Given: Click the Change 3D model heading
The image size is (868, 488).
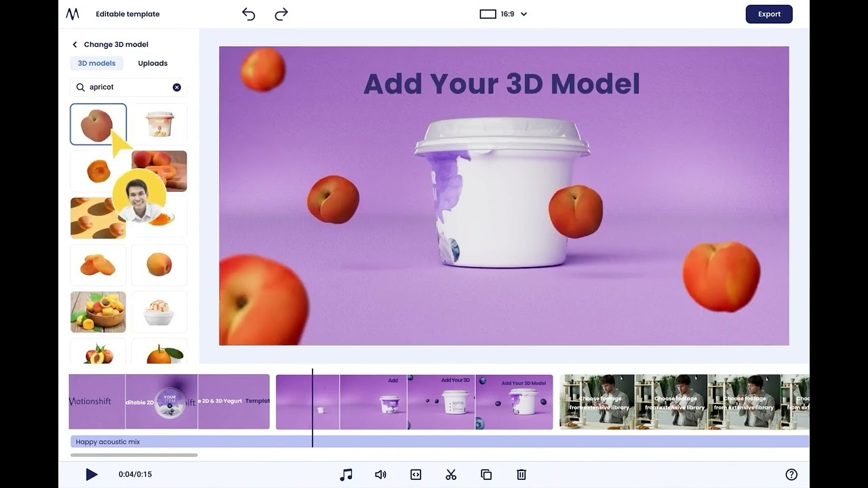Looking at the screenshot, I should (x=116, y=45).
